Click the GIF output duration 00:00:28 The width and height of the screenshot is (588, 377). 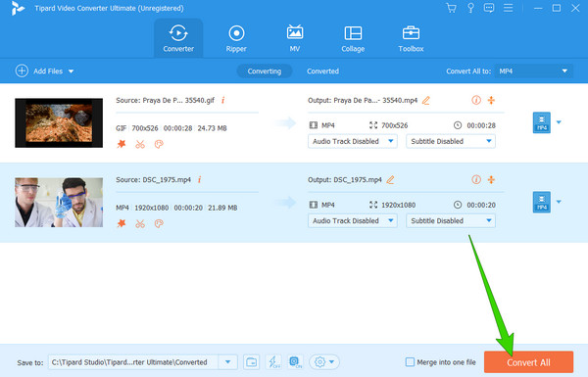[x=481, y=125]
